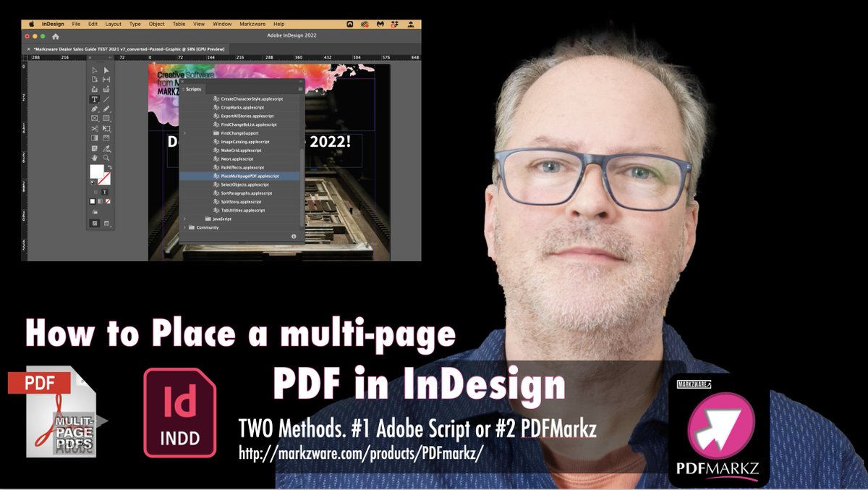This screenshot has width=868, height=490.
Task: Open the Window menu
Action: 222,24
